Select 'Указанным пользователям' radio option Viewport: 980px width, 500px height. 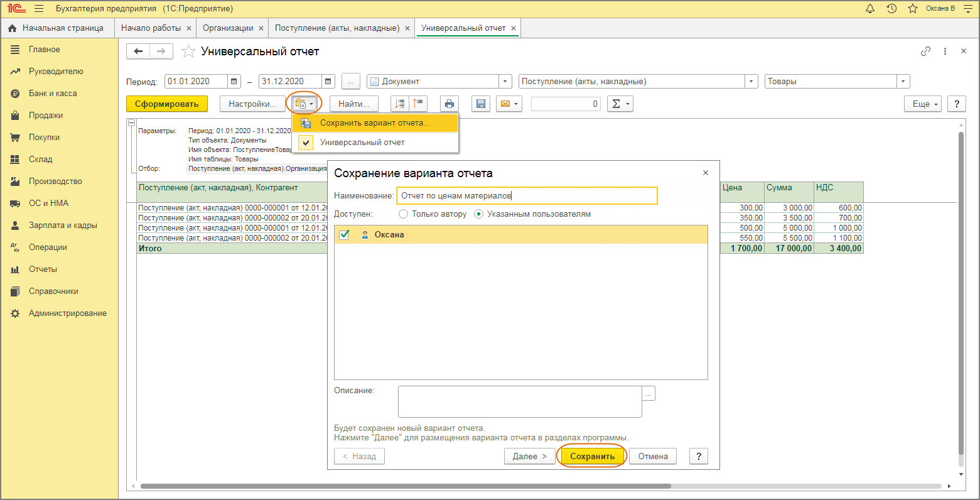pyautogui.click(x=479, y=214)
